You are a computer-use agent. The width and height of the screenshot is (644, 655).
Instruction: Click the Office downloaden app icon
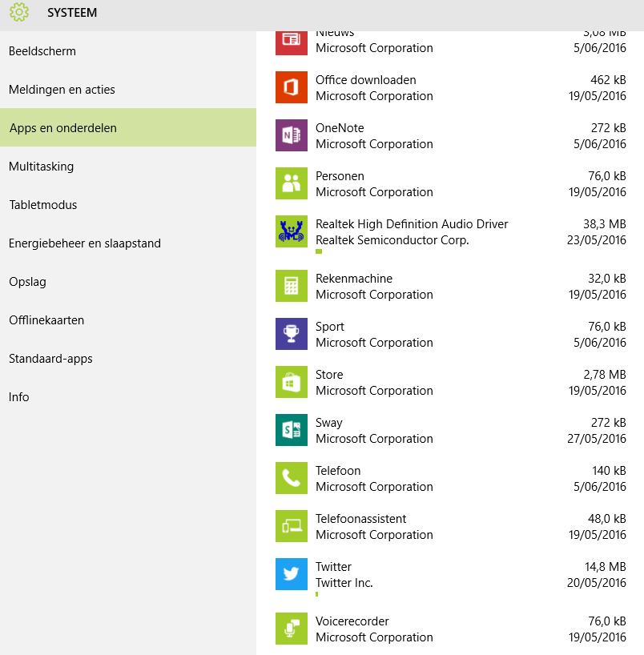point(292,87)
